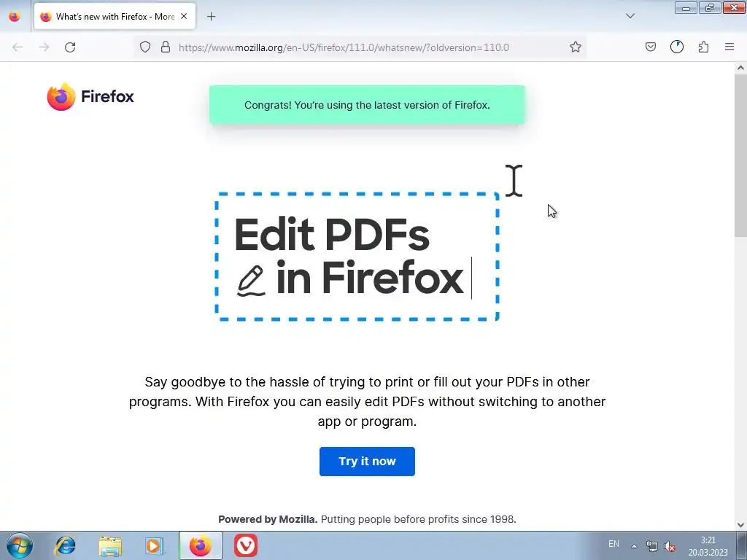Select the Firefox taskbar button
This screenshot has height=560, width=747.
pyautogui.click(x=200, y=545)
